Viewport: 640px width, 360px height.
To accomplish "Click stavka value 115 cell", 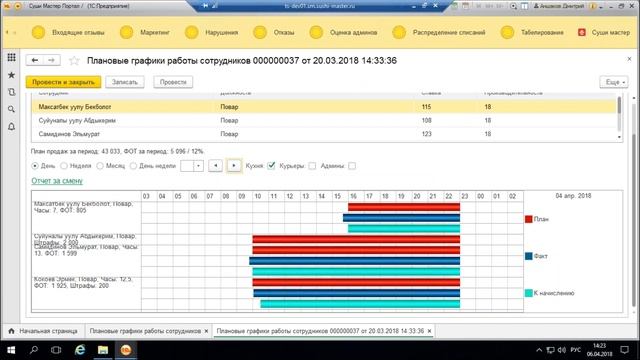I will pyautogui.click(x=427, y=107).
